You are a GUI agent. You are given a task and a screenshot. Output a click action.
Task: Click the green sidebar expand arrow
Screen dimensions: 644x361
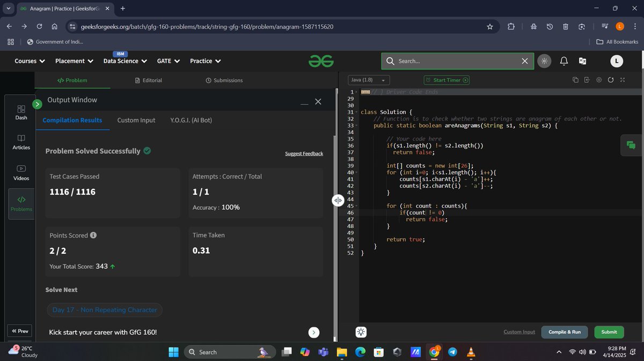37,104
